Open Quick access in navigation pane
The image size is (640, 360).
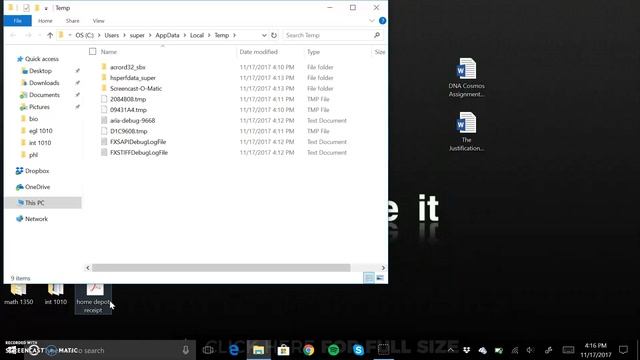42,59
